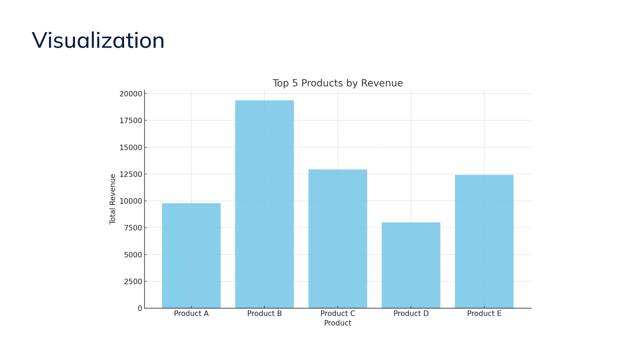
Task: Click the 20000 y-axis tick label
Action: point(130,94)
